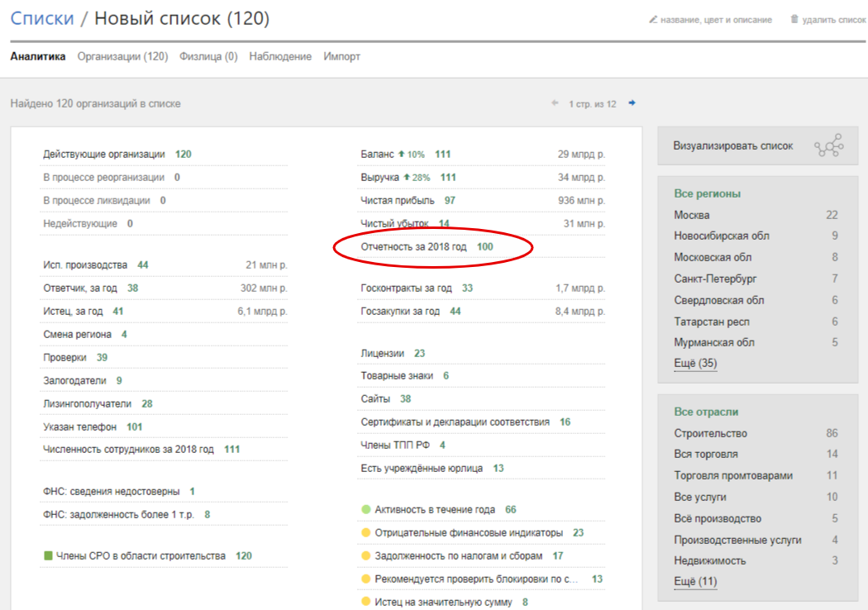Click the green square SRO members marker
The height and width of the screenshot is (610, 868).
(48, 555)
